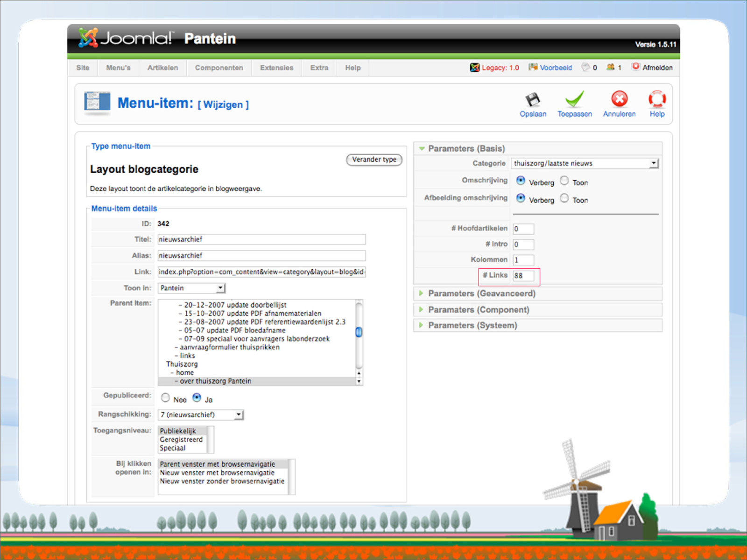747x560 pixels.
Task: Click the Parent Item list scroll up arrow
Action: pos(359,373)
